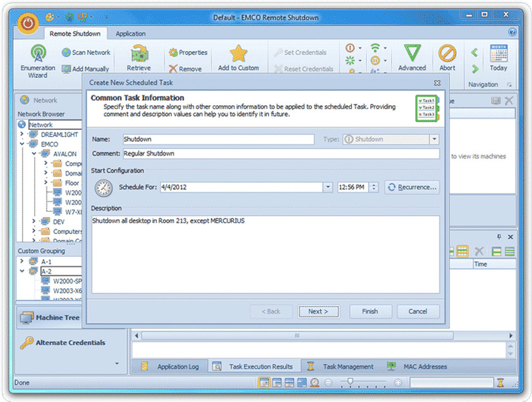Image resolution: width=532 pixels, height=402 pixels.
Task: Click the green sun-like operation icon
Action: click(350, 61)
